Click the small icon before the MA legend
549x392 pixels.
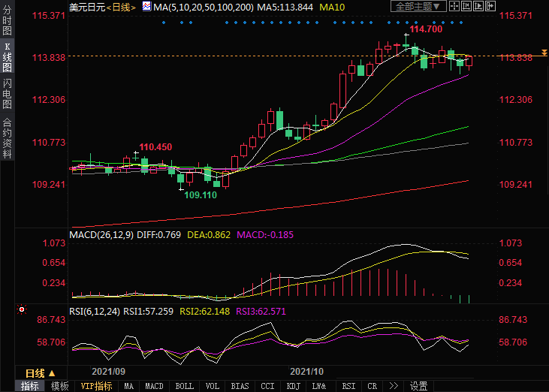click(x=146, y=7)
